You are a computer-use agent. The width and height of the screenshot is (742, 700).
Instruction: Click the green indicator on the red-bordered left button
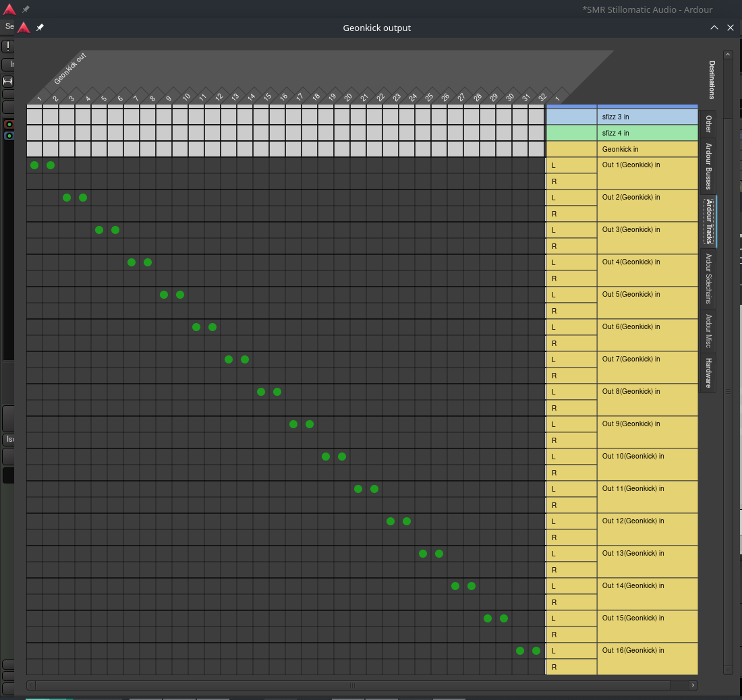point(9,125)
